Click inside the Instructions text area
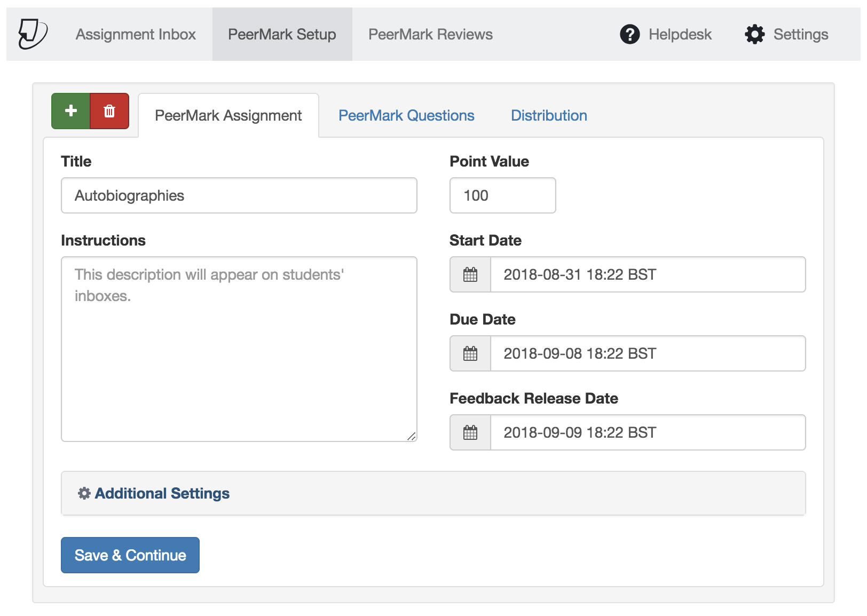 click(x=239, y=349)
